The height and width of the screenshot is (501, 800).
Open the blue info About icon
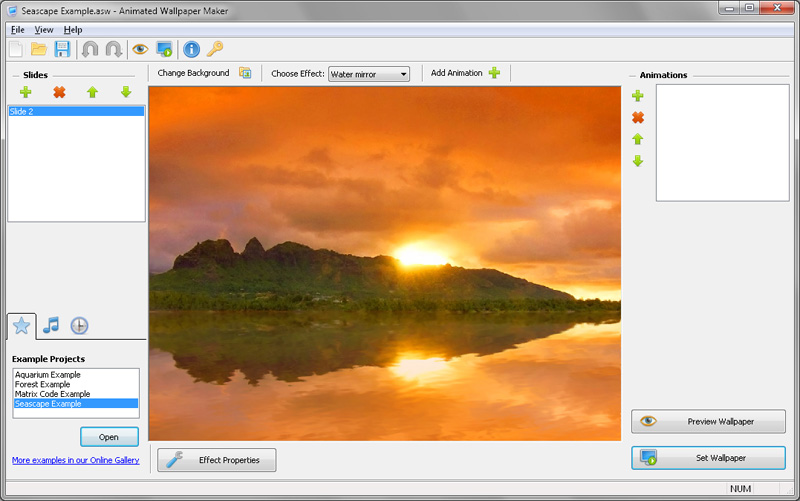point(191,49)
